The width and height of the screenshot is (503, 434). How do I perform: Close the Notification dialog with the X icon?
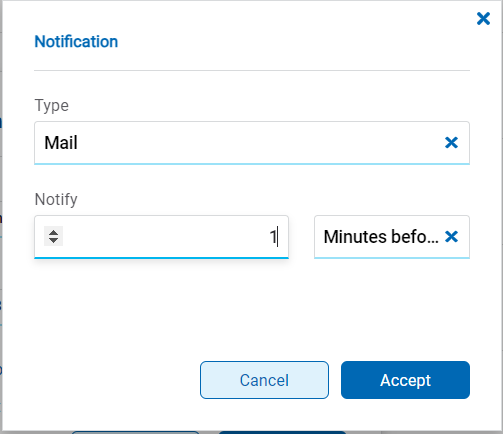(483, 18)
